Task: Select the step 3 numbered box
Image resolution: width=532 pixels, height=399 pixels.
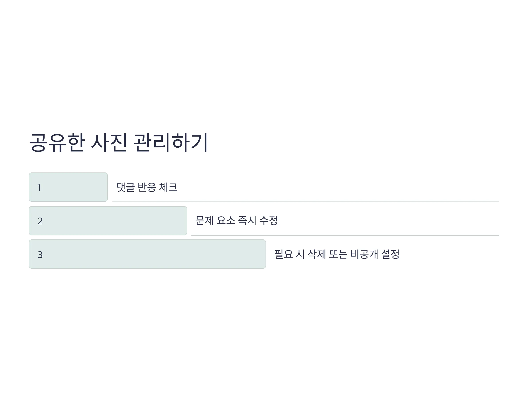Action: point(147,254)
